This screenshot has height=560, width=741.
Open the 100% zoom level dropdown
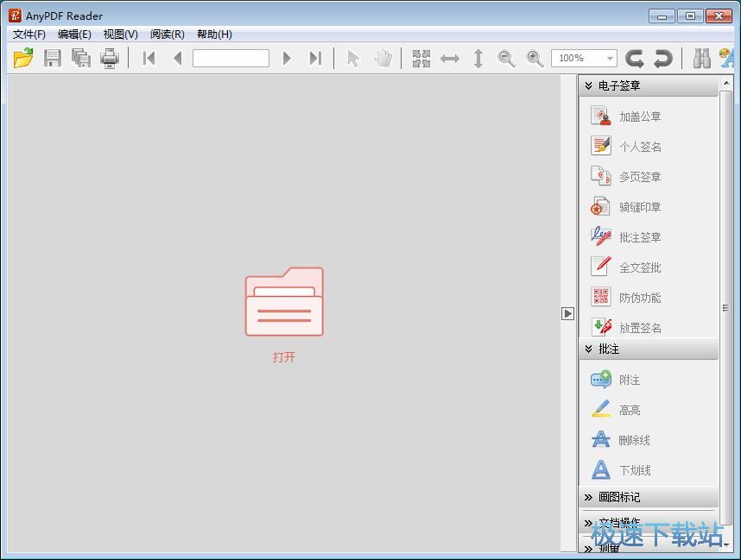click(610, 59)
